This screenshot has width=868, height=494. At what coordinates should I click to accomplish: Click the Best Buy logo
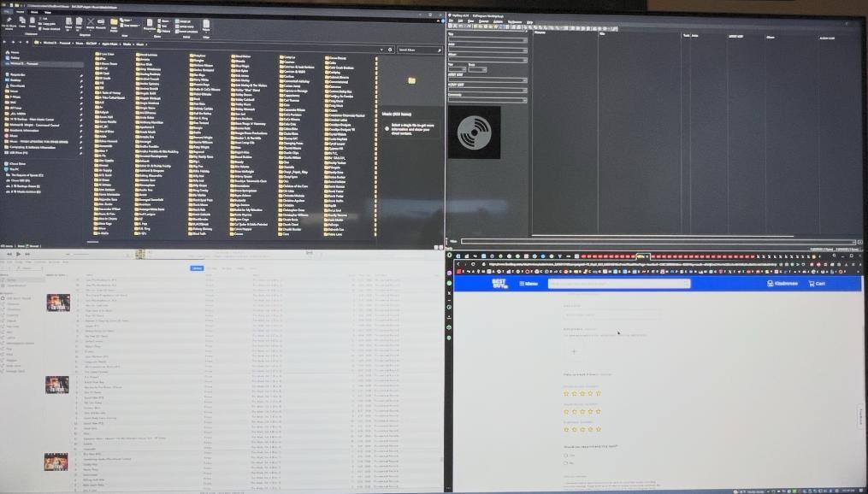pos(499,283)
